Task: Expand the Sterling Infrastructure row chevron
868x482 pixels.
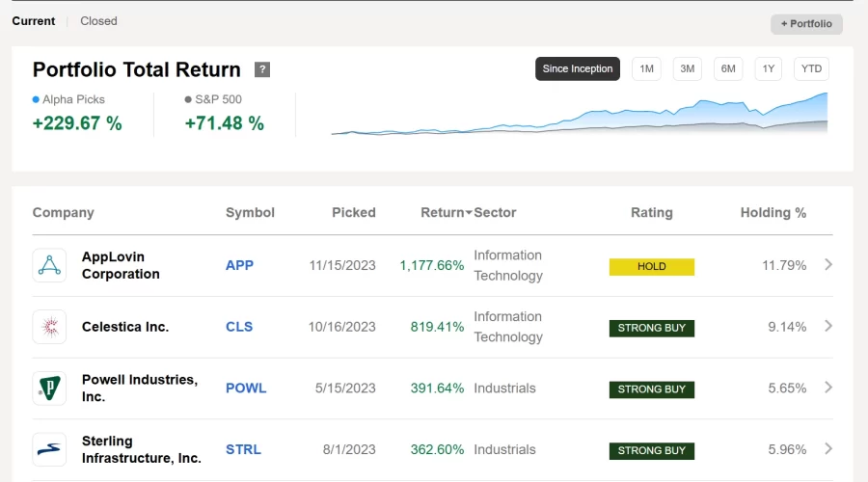Action: point(828,449)
